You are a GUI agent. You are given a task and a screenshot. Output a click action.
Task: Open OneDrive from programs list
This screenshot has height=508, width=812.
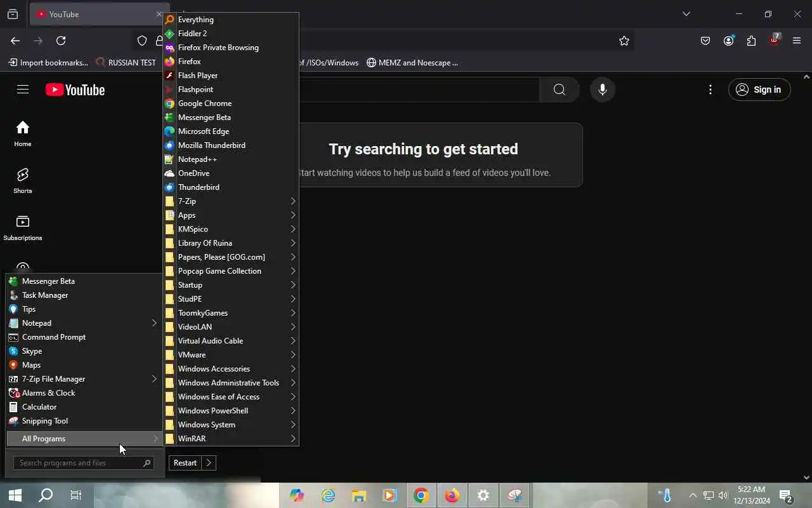click(x=231, y=173)
